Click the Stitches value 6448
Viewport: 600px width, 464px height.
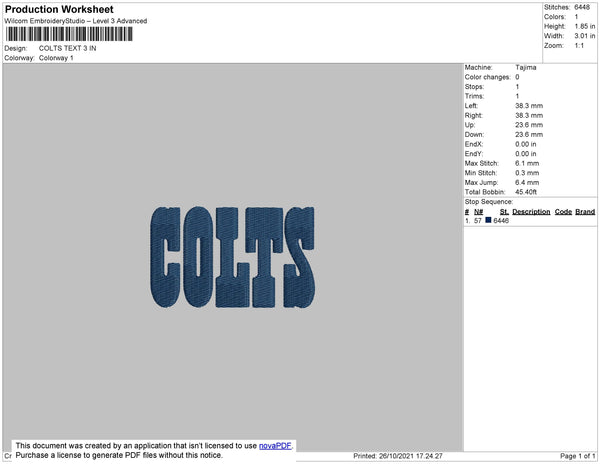click(x=582, y=7)
